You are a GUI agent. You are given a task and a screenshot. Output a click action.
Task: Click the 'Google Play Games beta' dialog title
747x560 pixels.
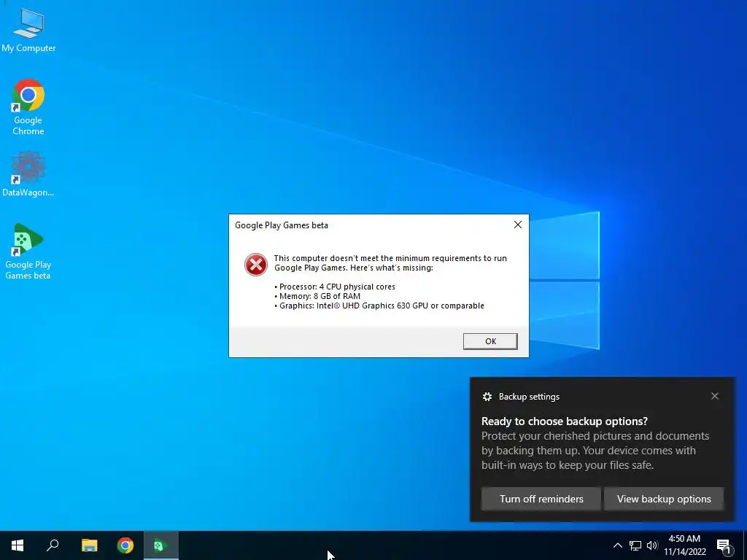coord(282,225)
